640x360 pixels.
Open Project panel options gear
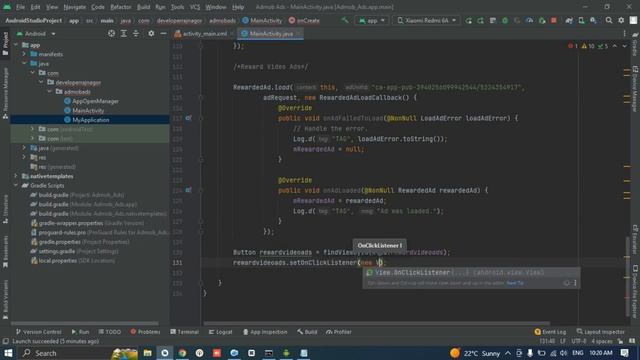click(x=151, y=33)
